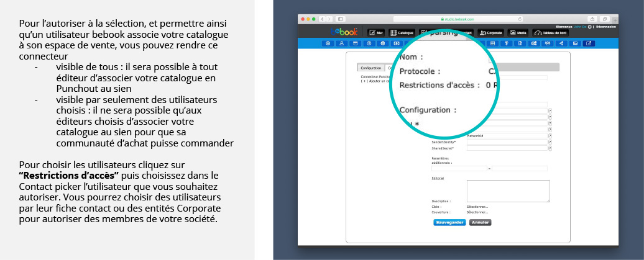Go back with Safari's back arrow

(x=323, y=19)
